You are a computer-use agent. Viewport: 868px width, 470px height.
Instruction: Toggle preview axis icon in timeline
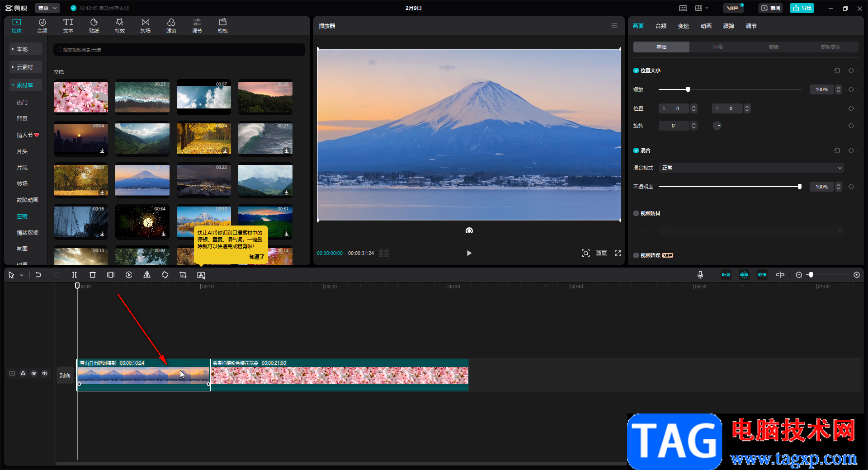(x=780, y=275)
